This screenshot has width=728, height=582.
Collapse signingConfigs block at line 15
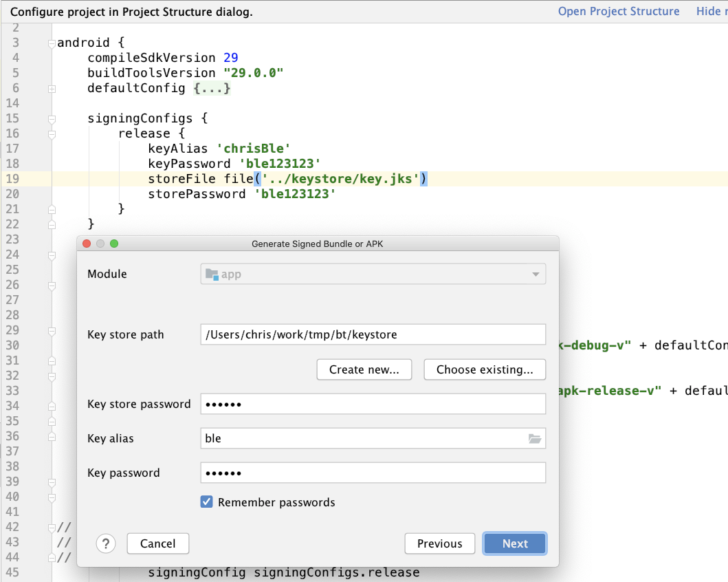(x=52, y=120)
